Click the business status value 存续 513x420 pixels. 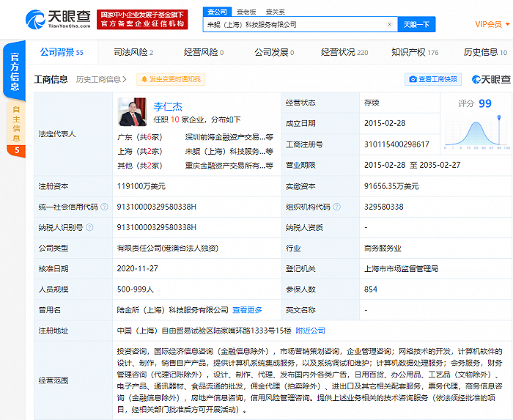(372, 103)
